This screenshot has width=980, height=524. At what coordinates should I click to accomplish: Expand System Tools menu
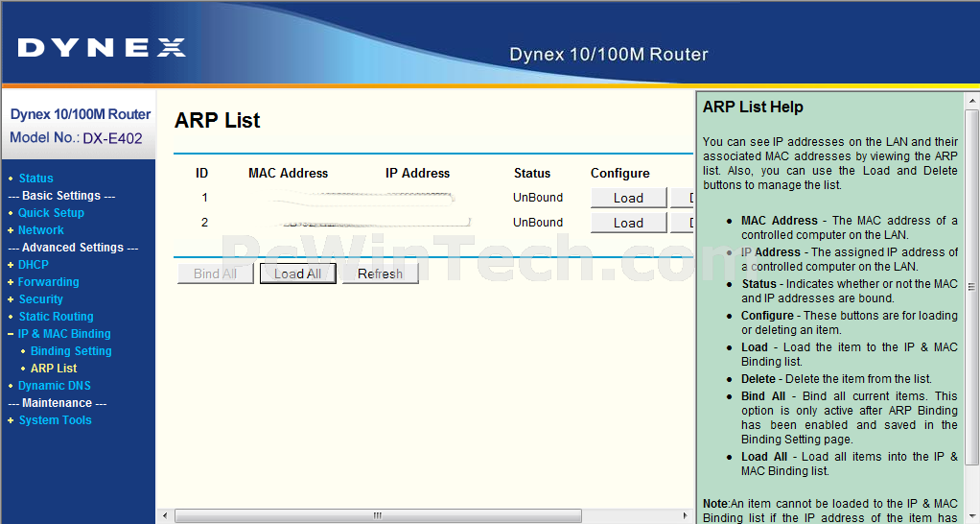(x=55, y=420)
